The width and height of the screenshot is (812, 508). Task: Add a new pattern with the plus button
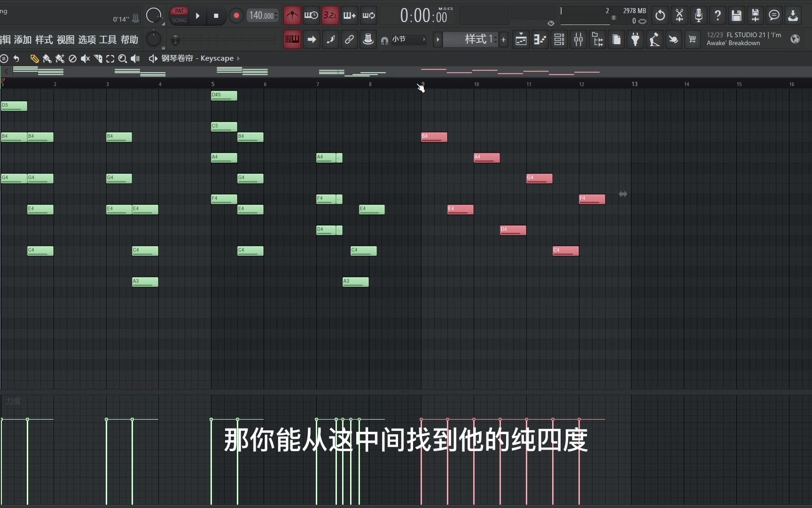click(x=504, y=40)
